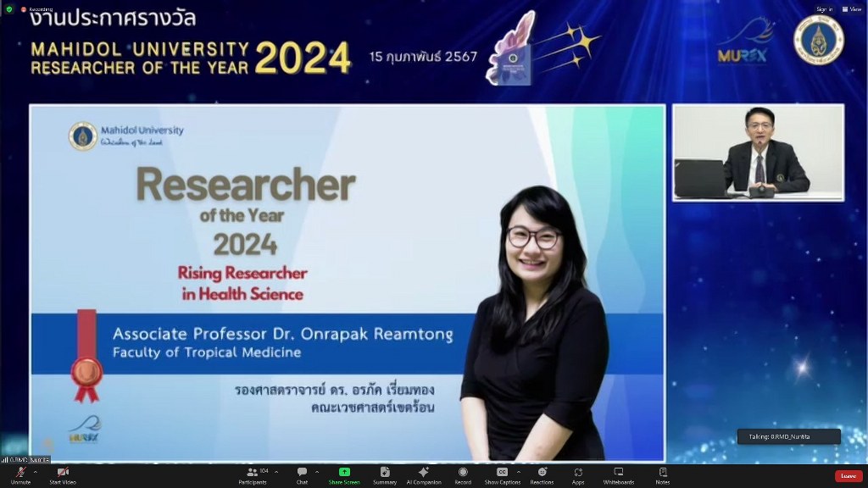Open meeting Notes
Image resolution: width=868 pixels, height=488 pixels.
click(663, 474)
